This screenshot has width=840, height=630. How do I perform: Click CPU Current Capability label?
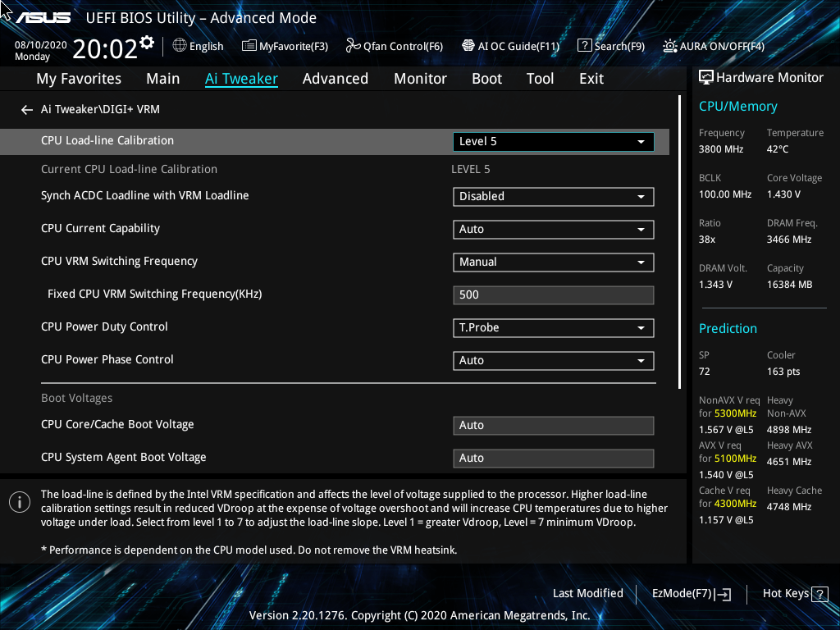100,228
